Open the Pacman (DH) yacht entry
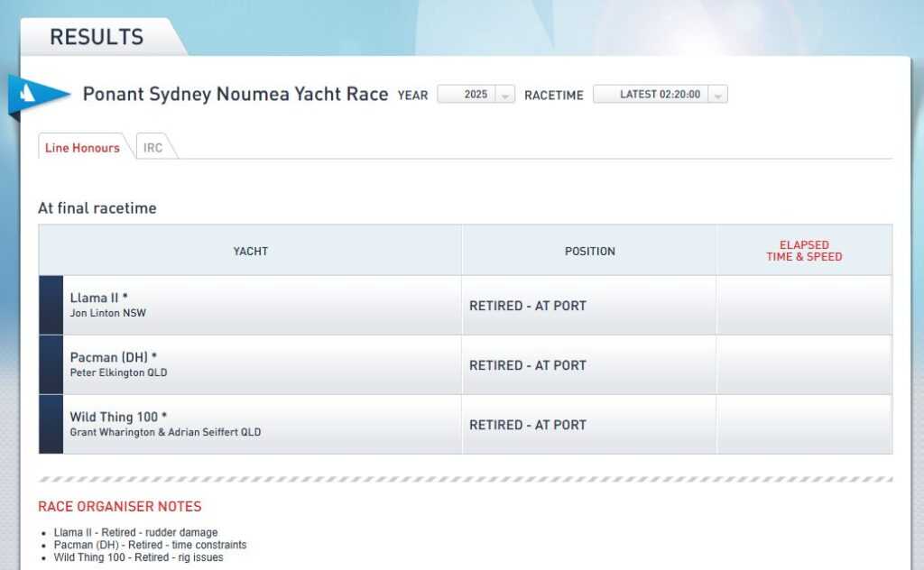 click(106, 357)
